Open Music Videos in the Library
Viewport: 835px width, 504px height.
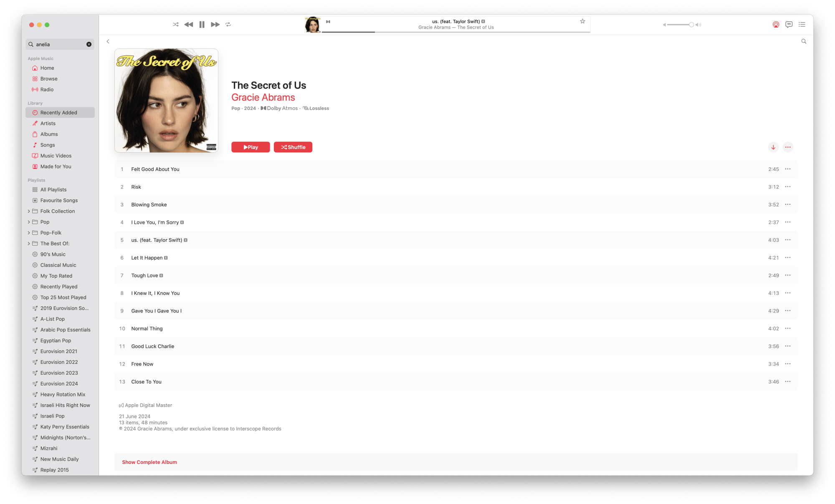point(60,156)
